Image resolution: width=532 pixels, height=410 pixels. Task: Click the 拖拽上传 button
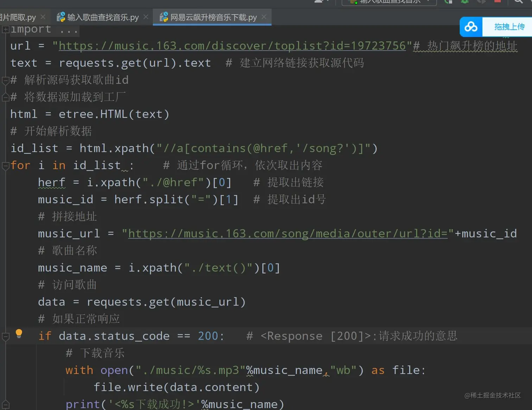point(509,27)
